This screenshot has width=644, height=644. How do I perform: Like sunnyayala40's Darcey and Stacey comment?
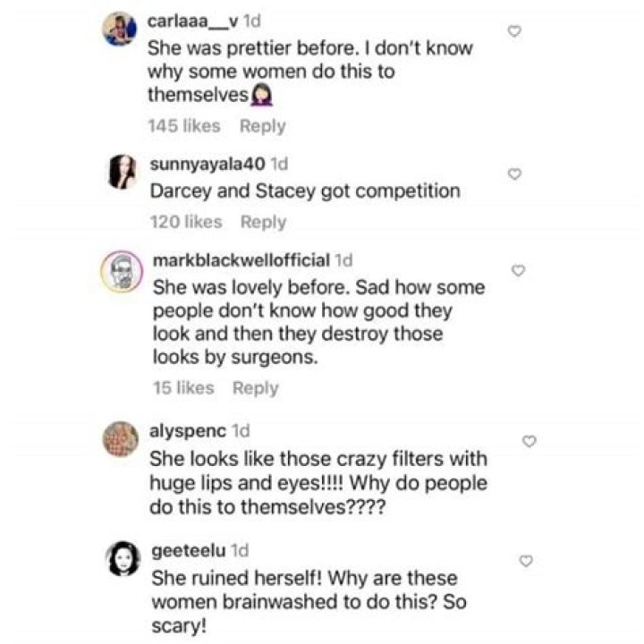click(514, 174)
